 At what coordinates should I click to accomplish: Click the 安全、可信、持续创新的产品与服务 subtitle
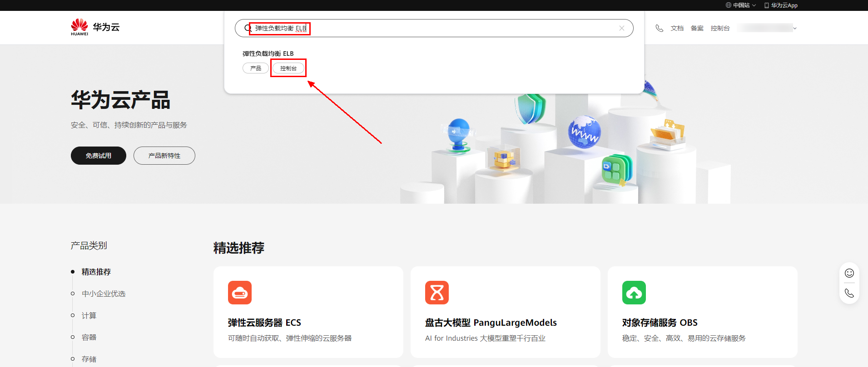click(x=129, y=125)
